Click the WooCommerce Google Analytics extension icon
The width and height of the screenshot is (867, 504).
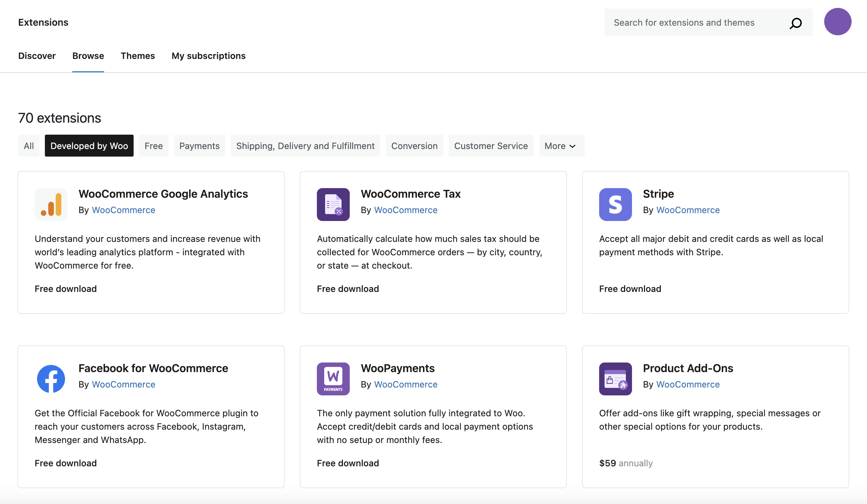[x=51, y=204]
